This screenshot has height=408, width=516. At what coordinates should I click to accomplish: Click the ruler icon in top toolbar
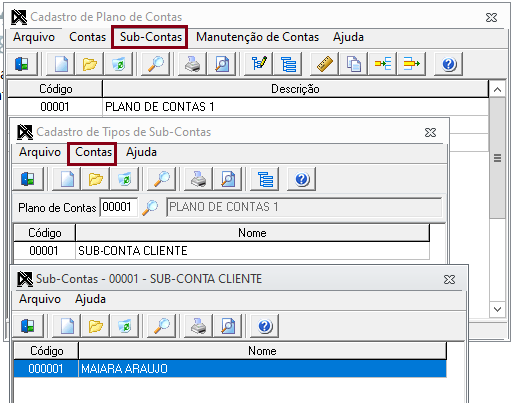coord(325,64)
